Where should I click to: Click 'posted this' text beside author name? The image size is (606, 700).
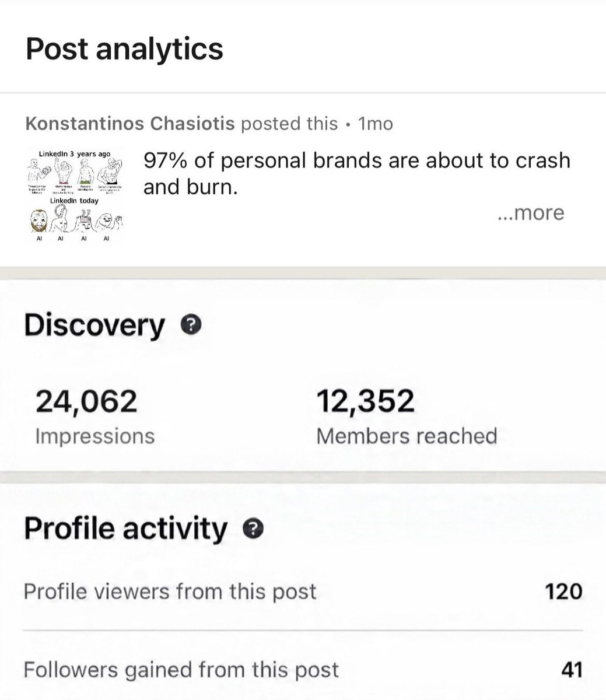(289, 124)
